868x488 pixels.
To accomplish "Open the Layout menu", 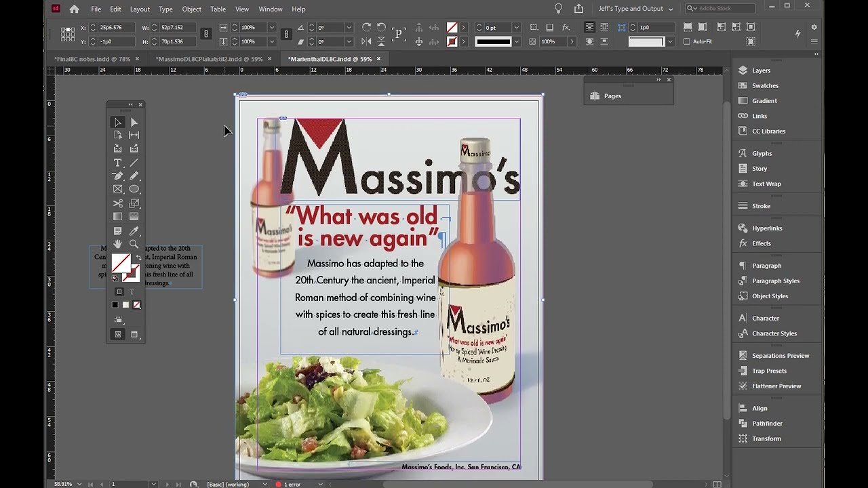I will [x=140, y=9].
